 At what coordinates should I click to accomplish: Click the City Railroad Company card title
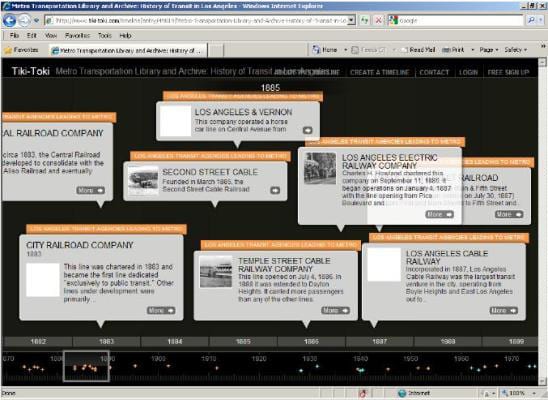[80, 245]
